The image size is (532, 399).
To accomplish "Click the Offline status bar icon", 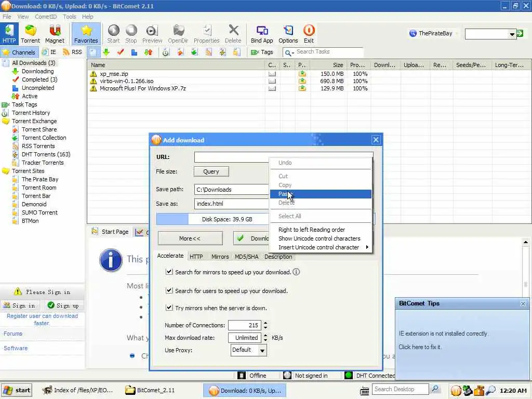I will point(241,375).
